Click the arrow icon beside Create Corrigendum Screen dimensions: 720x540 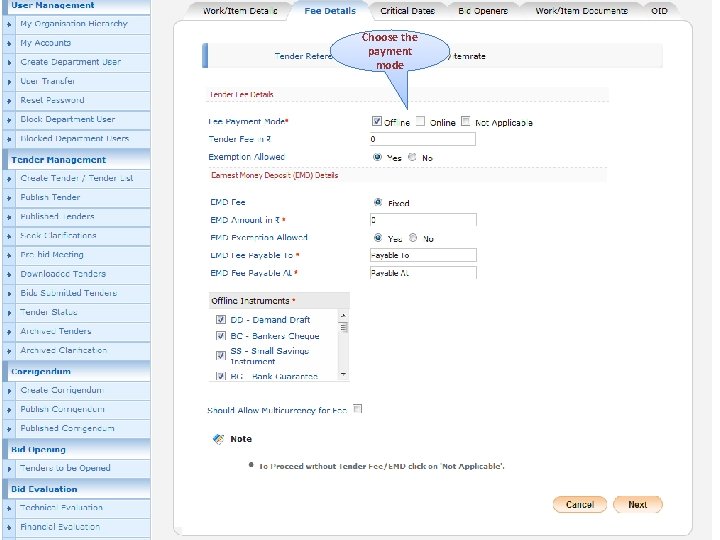(x=9, y=391)
